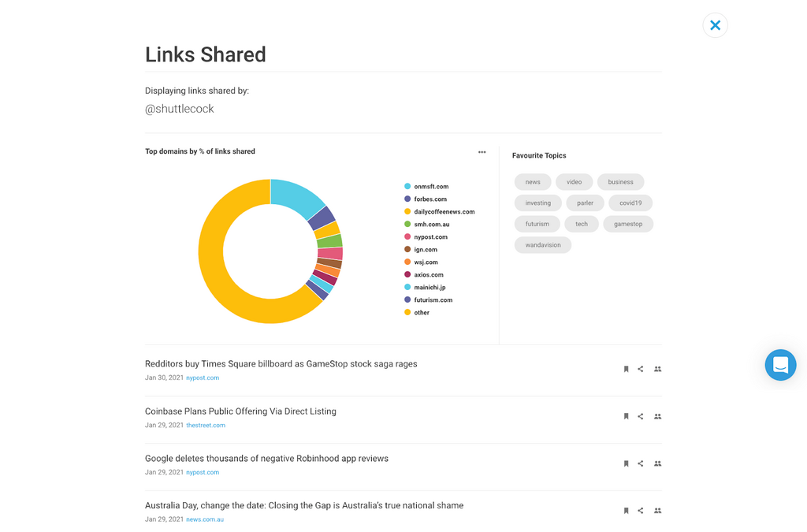This screenshot has width=807, height=532.
Task: Share the Redditors Times Square billboard article
Action: (x=641, y=369)
